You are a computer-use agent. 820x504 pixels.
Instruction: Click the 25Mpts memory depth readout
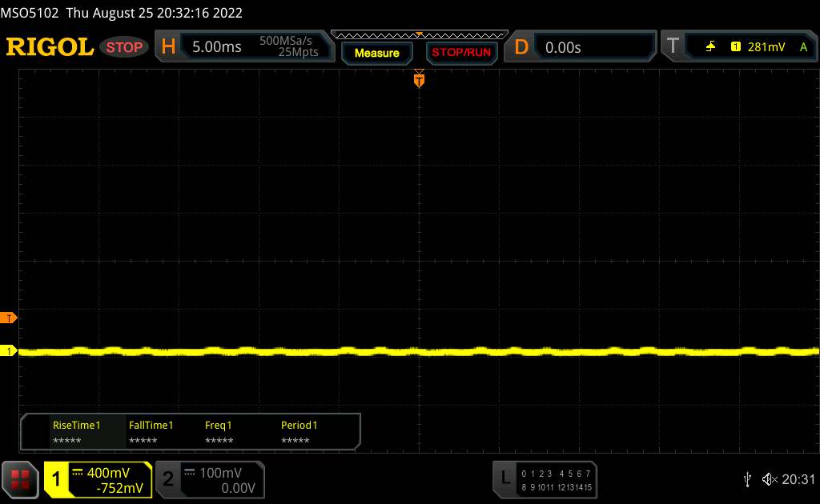pos(298,52)
